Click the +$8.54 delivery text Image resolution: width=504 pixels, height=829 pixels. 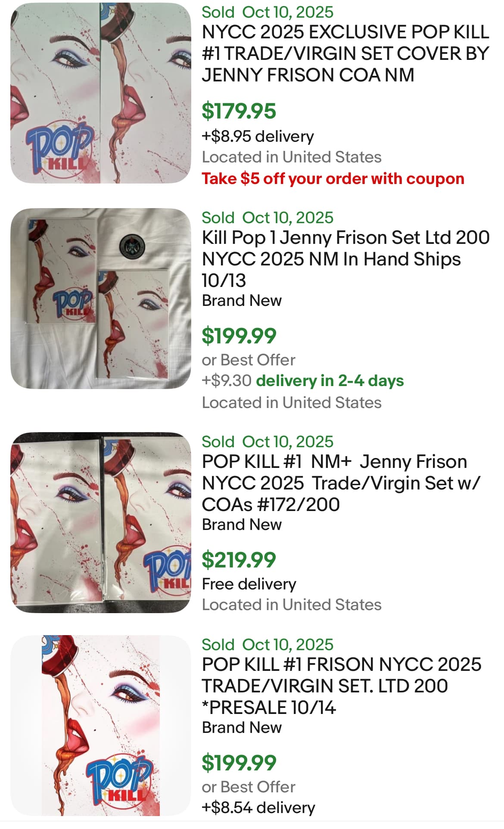click(x=258, y=807)
